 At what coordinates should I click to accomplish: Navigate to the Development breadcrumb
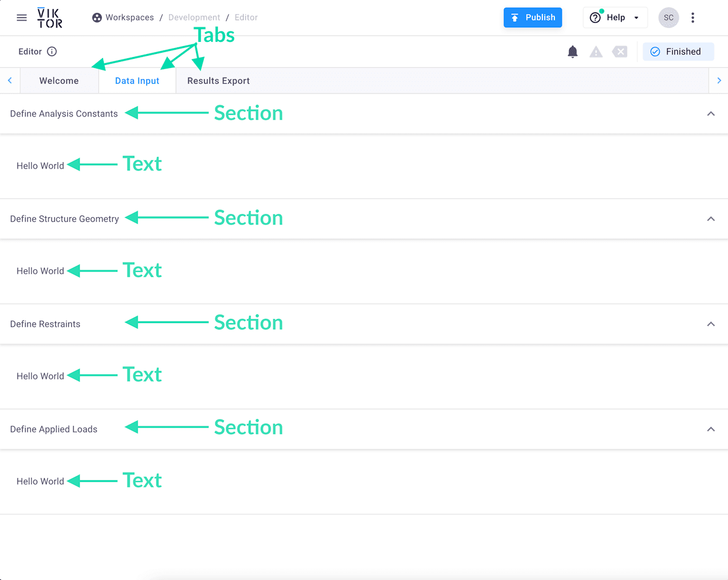click(x=194, y=17)
